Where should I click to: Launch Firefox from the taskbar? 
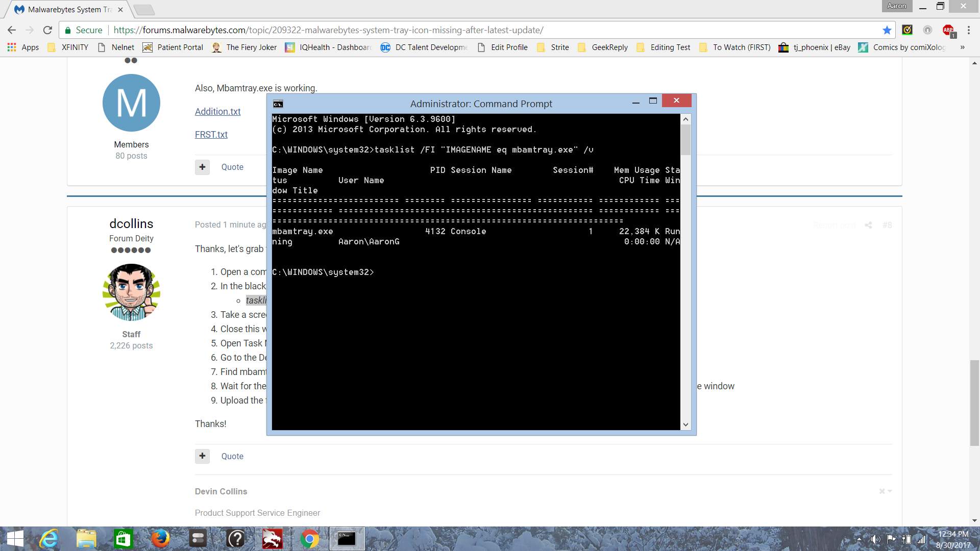tap(160, 539)
